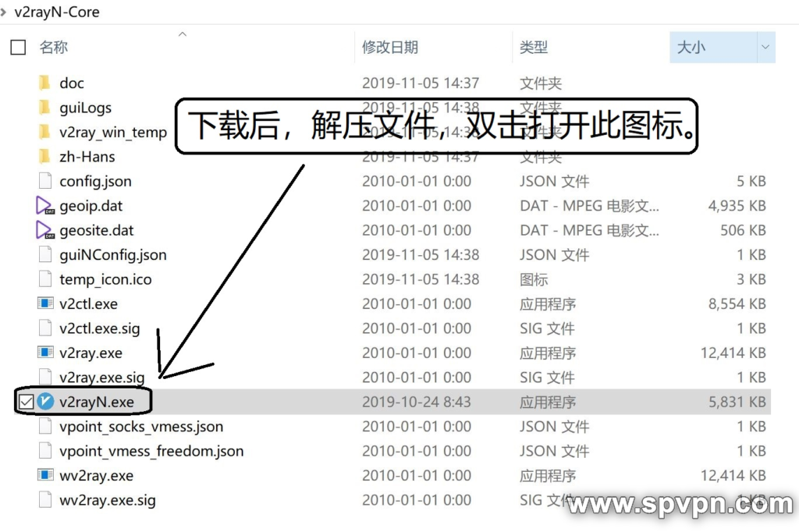Screen dimensions: 799x532
Task: Toggle the select-all checkbox in header
Action: click(18, 48)
